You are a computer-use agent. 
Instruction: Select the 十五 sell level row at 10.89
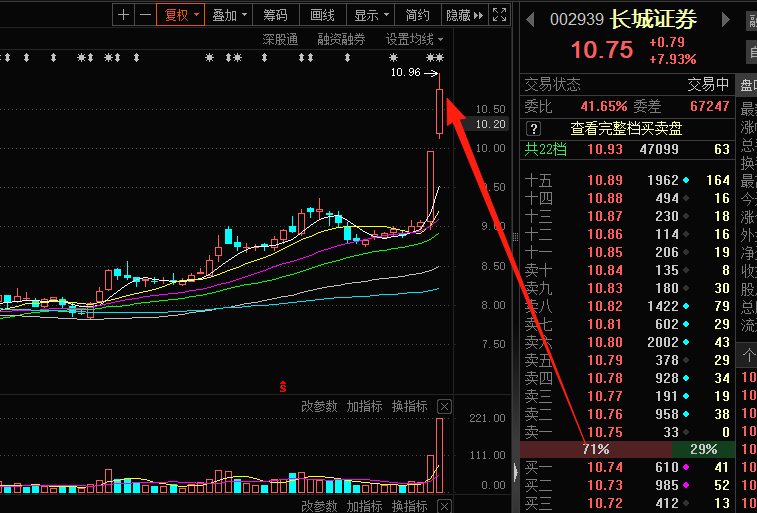tap(627, 180)
